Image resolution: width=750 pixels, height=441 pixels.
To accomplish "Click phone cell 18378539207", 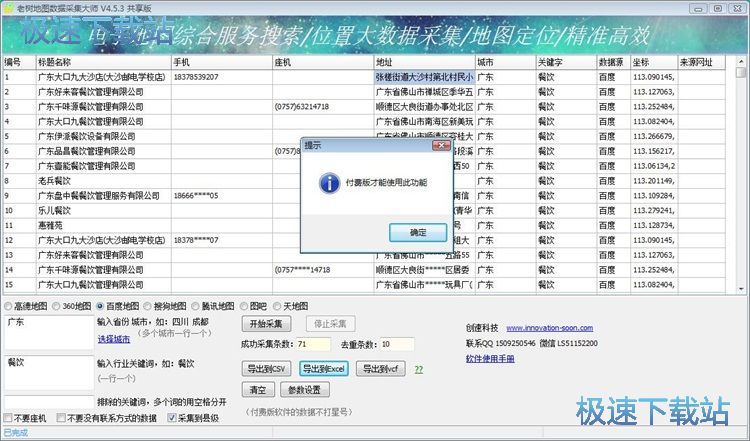I will (x=222, y=77).
